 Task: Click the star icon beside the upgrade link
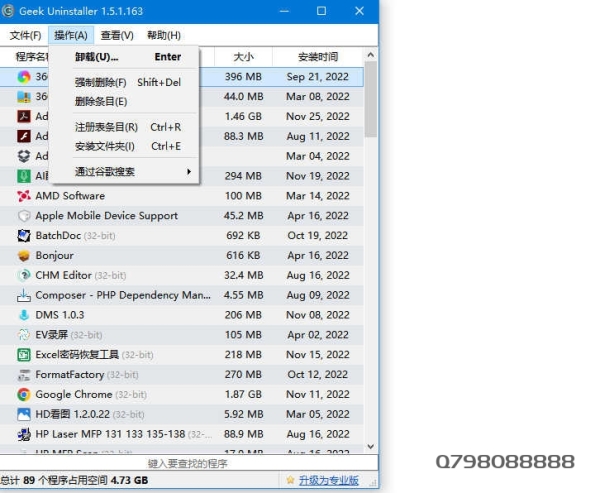[x=290, y=480]
